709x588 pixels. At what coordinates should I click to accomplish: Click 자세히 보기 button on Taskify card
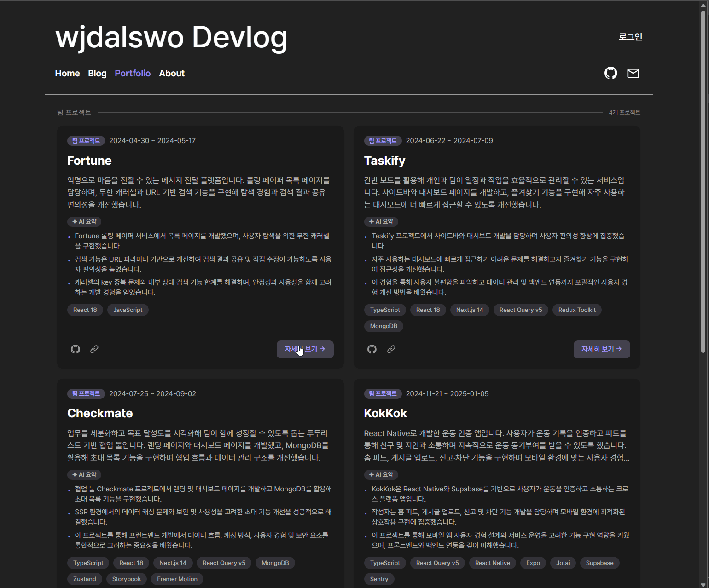(601, 349)
